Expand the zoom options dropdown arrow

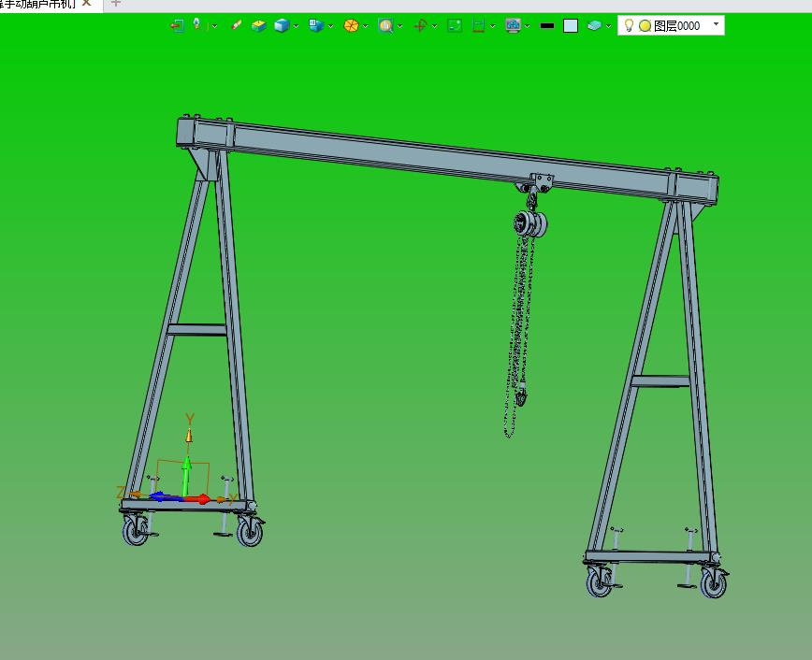pos(400,26)
